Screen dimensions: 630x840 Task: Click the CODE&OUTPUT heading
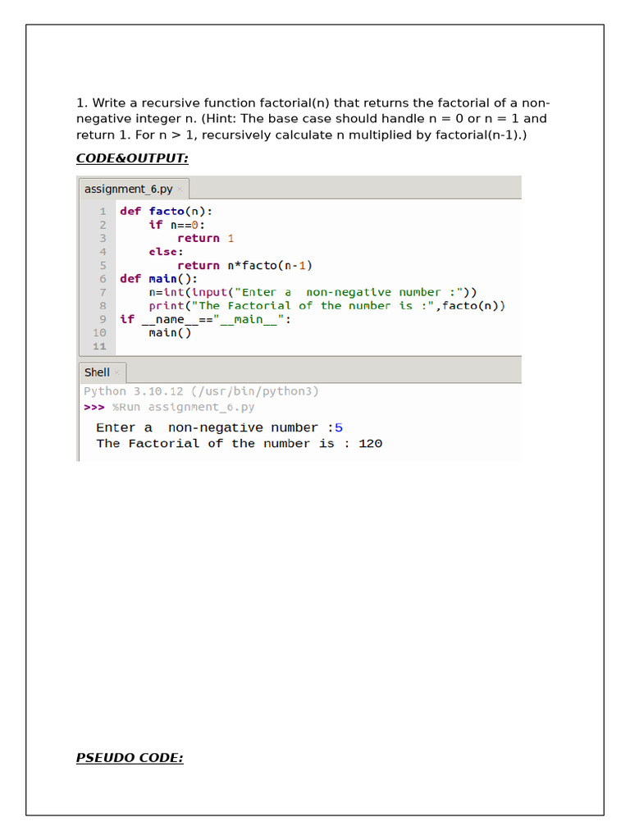[132, 158]
